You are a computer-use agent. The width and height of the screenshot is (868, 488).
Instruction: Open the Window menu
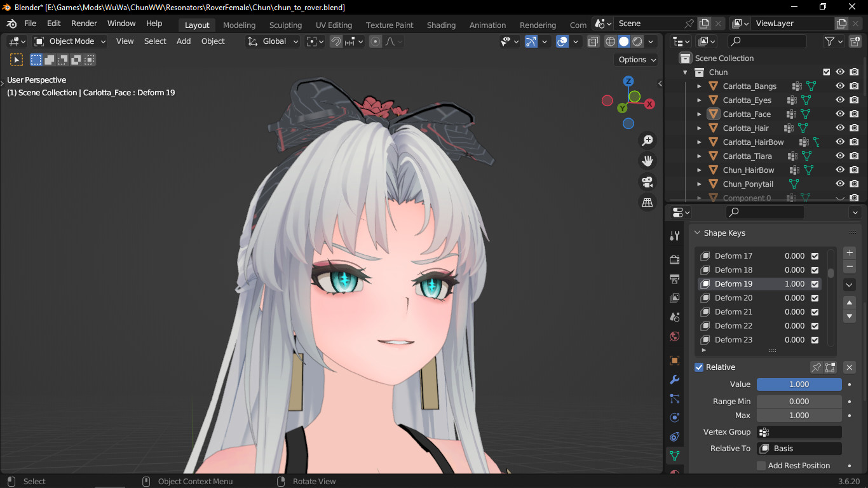pyautogui.click(x=121, y=23)
